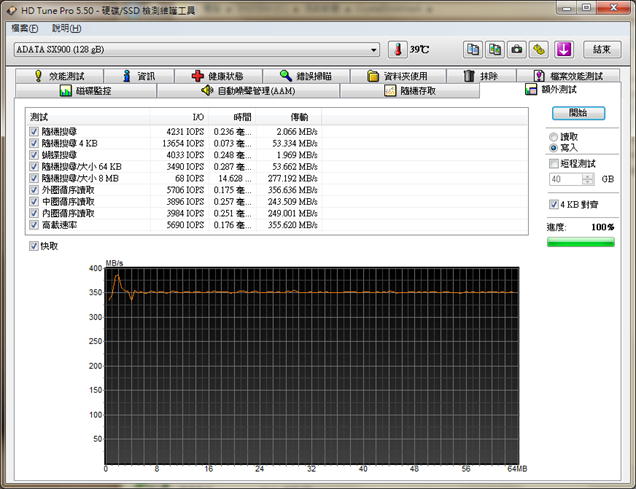
Task: Click the green progress bar
Action: [580, 242]
